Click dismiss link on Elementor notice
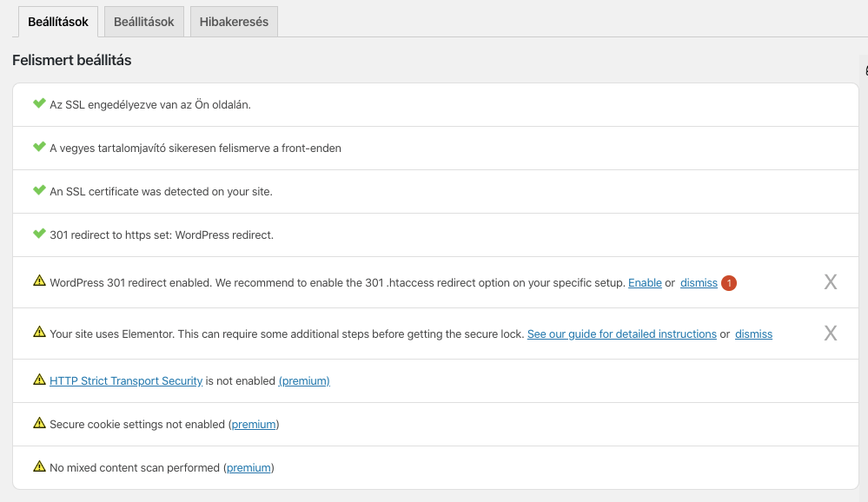The image size is (868, 502). pyautogui.click(x=753, y=334)
